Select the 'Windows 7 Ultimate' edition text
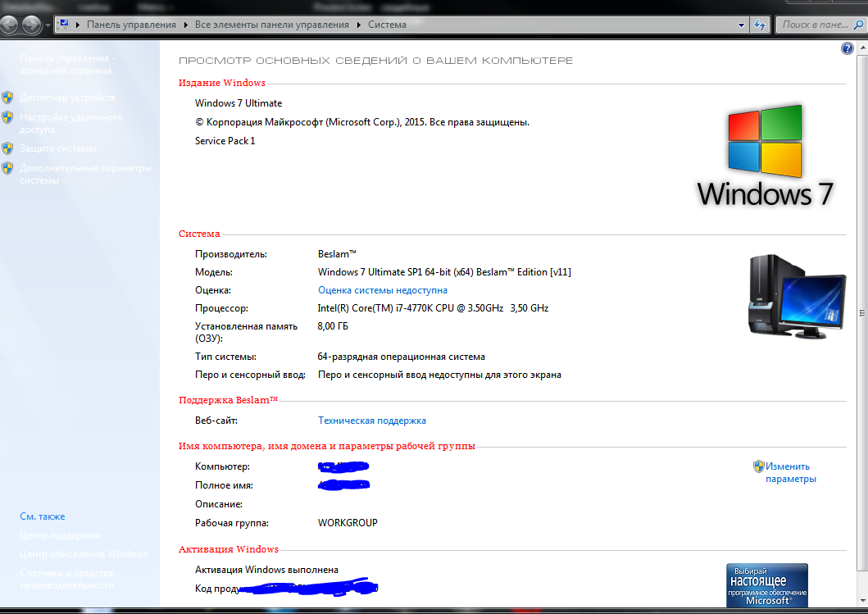Screen dimensions: 868x614 coord(238,103)
